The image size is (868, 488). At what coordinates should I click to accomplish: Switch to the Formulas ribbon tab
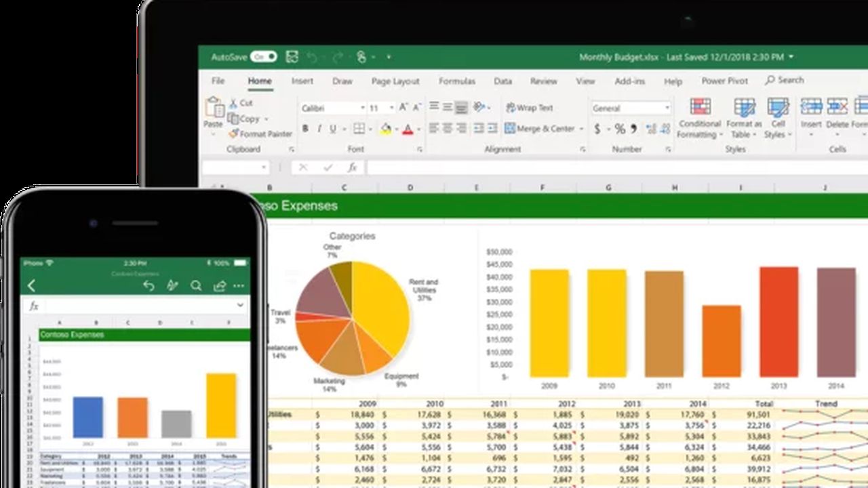pyautogui.click(x=457, y=81)
